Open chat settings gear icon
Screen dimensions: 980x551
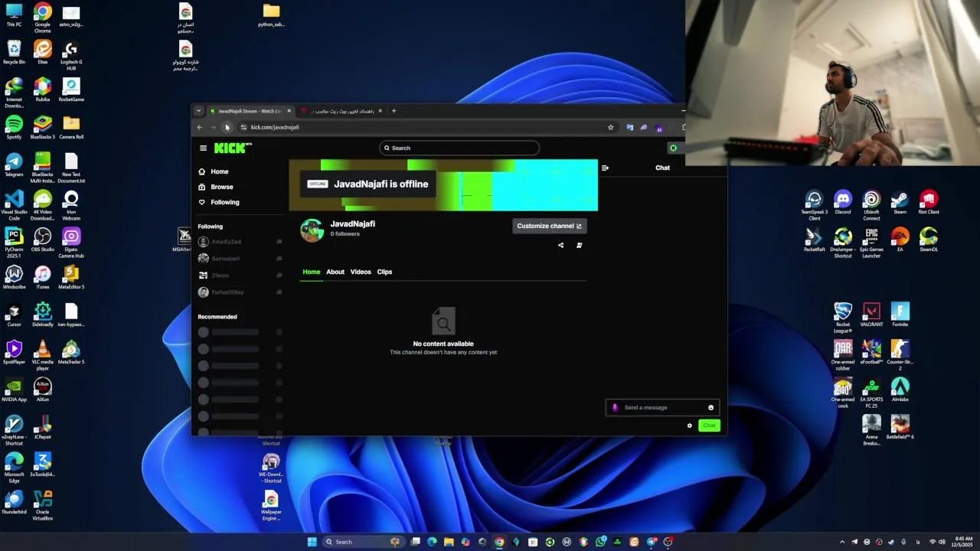coord(689,425)
